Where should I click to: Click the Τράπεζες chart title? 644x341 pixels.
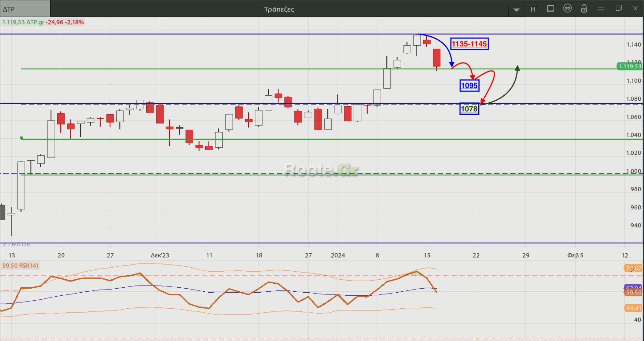point(279,9)
